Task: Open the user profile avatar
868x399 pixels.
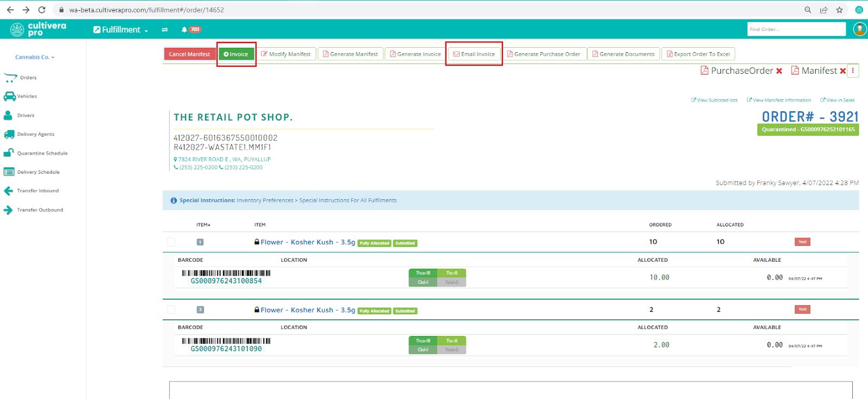Action: point(860,29)
